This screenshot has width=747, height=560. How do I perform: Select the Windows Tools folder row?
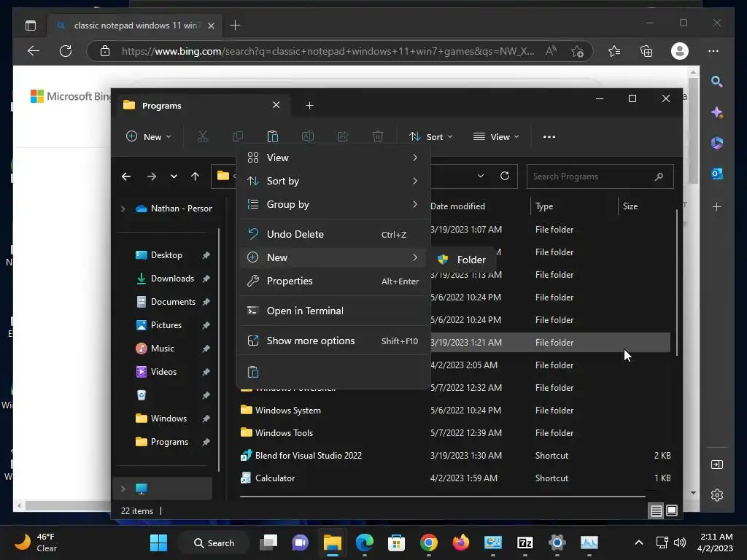pyautogui.click(x=454, y=433)
